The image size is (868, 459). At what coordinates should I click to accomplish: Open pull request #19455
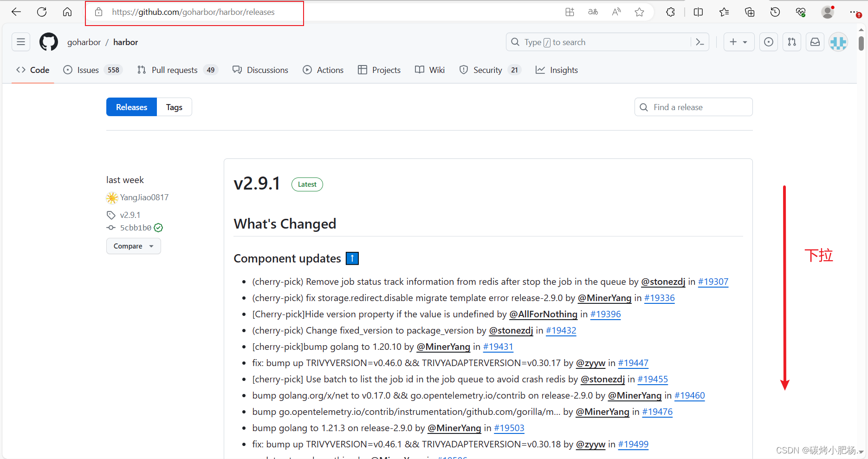click(653, 379)
